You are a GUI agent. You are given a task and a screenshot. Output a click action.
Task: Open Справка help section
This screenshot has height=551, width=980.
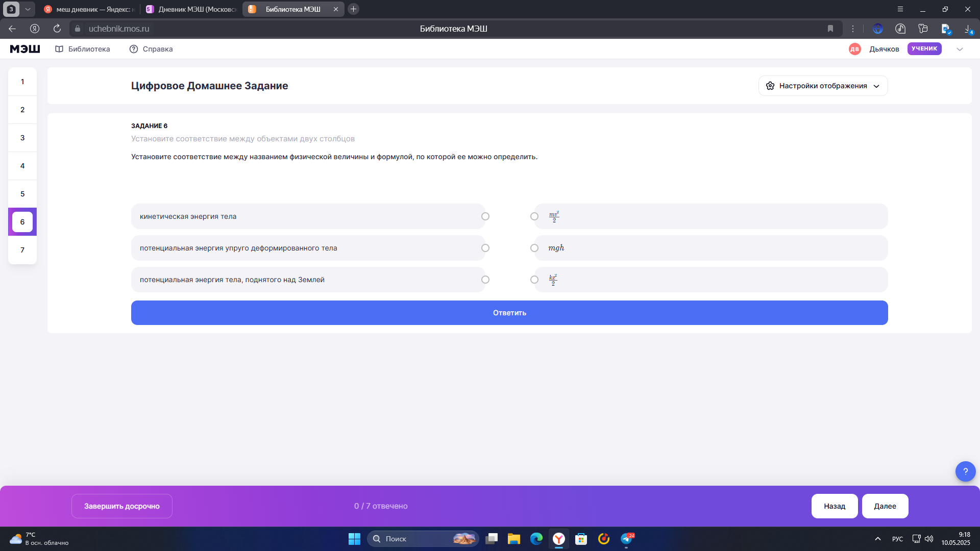[151, 49]
